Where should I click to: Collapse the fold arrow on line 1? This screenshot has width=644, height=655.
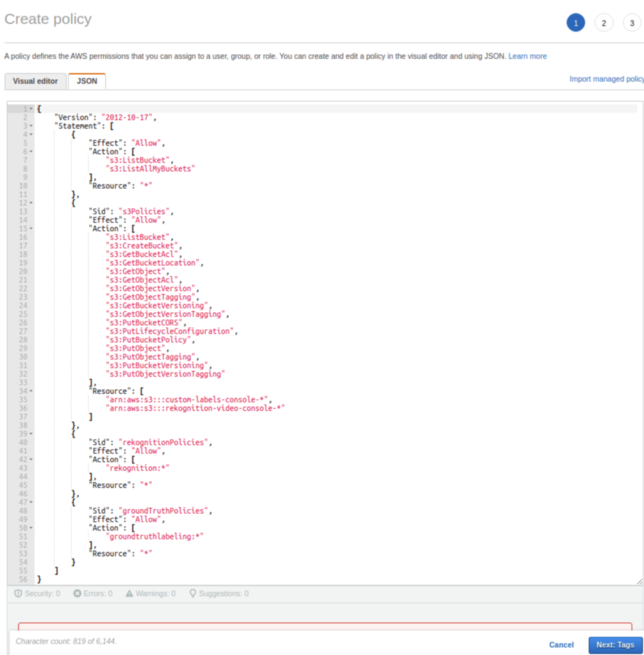(31, 108)
